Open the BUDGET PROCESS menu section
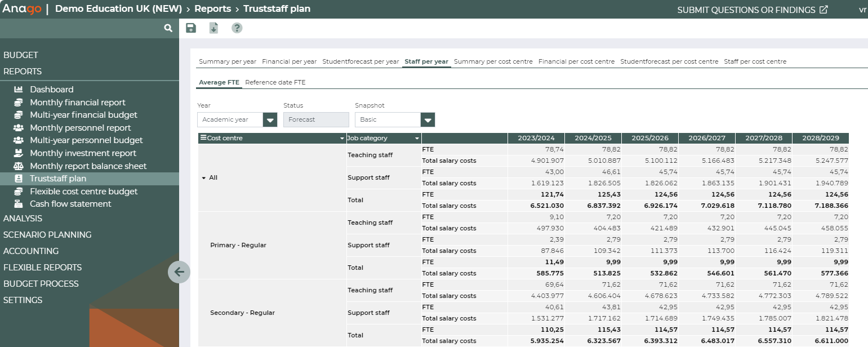The image size is (868, 347). click(41, 284)
